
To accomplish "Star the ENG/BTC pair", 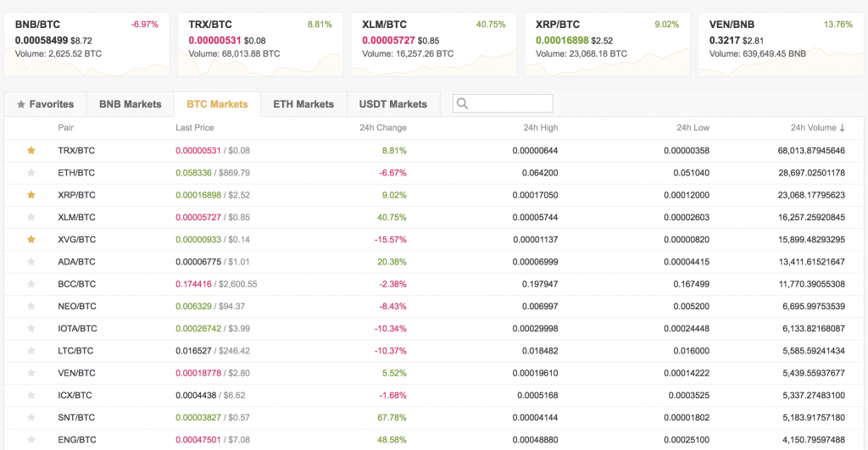I will click(x=31, y=440).
